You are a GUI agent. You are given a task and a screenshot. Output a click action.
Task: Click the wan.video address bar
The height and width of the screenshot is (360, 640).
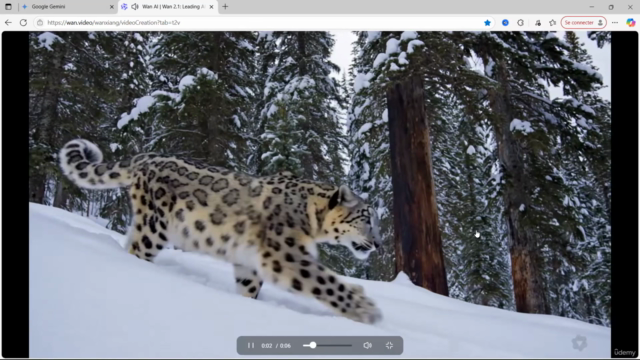[261, 22]
